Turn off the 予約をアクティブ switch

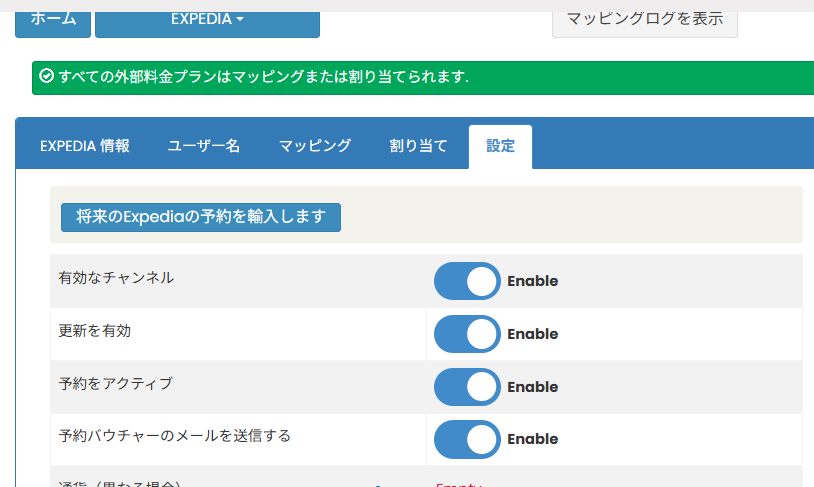point(467,387)
